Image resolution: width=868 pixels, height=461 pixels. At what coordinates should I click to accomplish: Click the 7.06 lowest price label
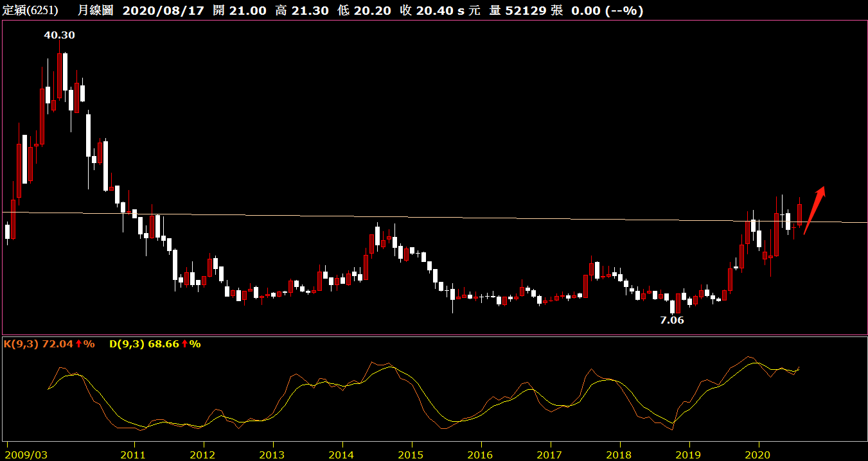pyautogui.click(x=672, y=320)
